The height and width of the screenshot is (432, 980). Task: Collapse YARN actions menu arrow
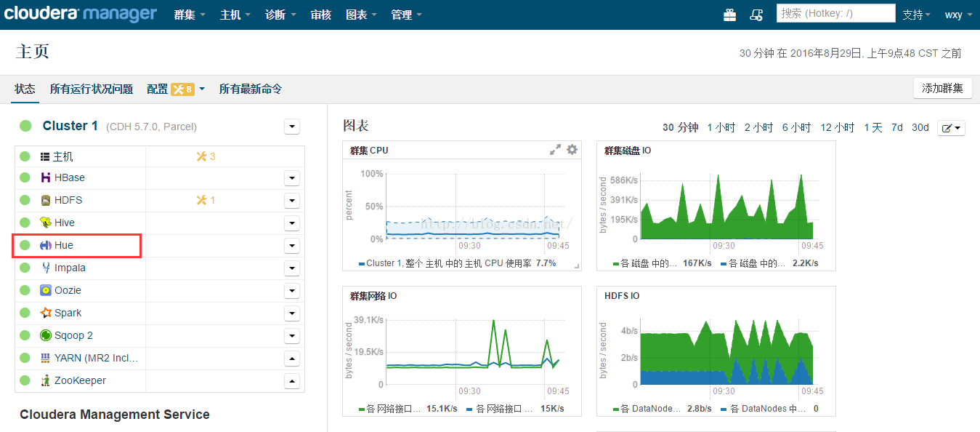(292, 359)
